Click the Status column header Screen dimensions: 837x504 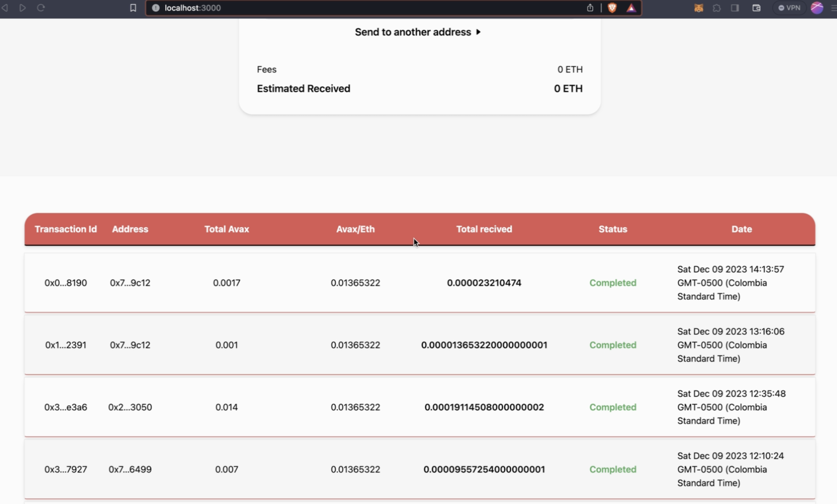pos(613,229)
